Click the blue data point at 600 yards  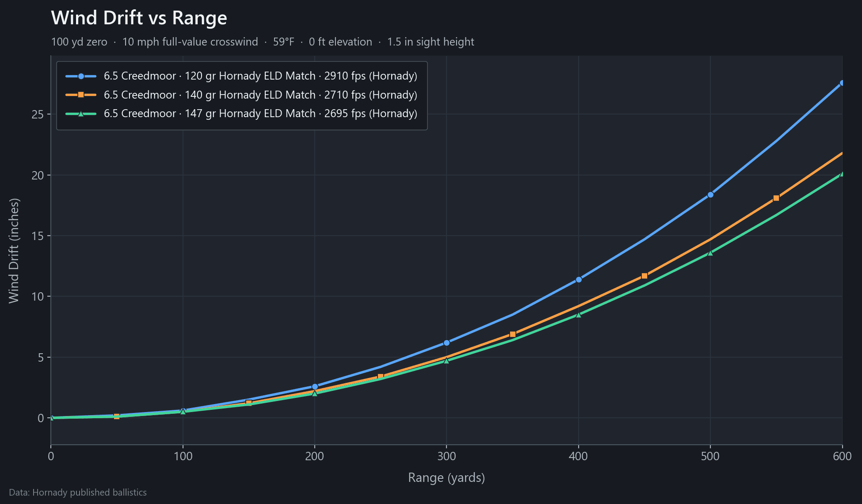842,83
